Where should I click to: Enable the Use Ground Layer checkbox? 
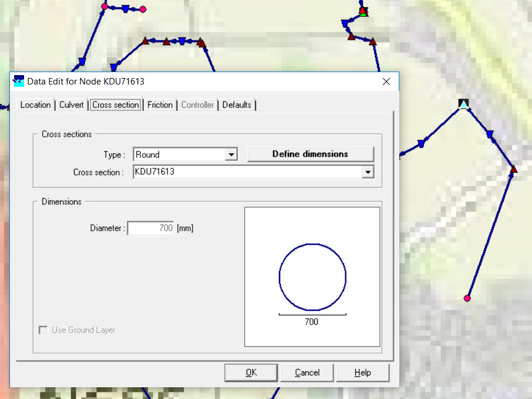43,330
